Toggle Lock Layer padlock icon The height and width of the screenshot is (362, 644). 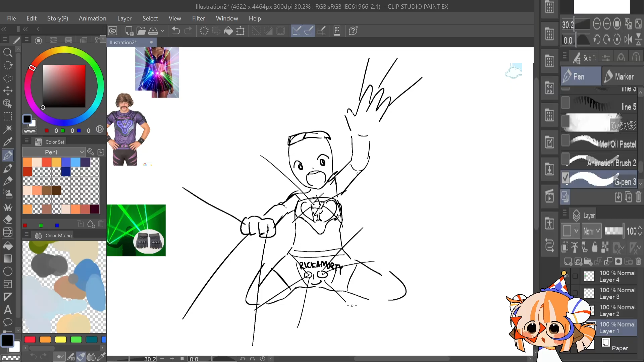595,247
